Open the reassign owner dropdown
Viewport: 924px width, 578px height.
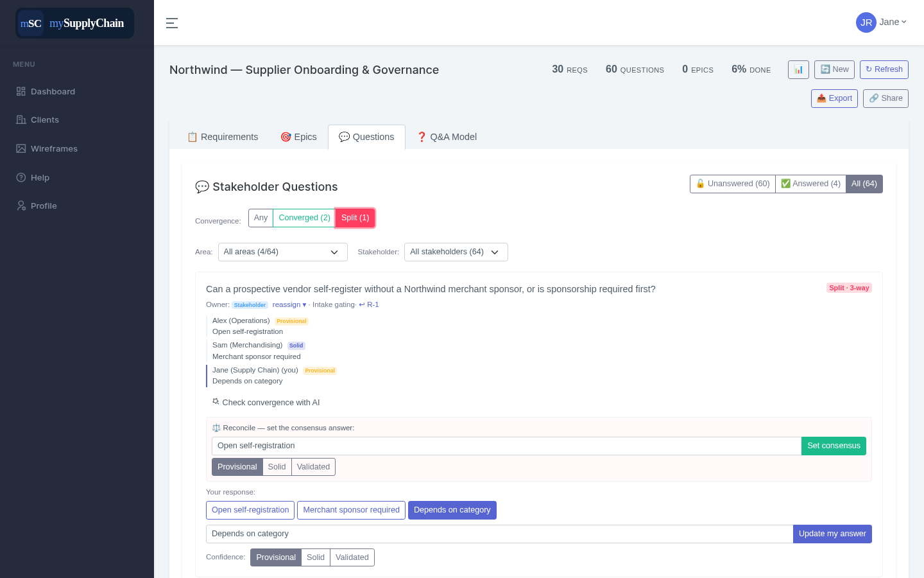[289, 304]
